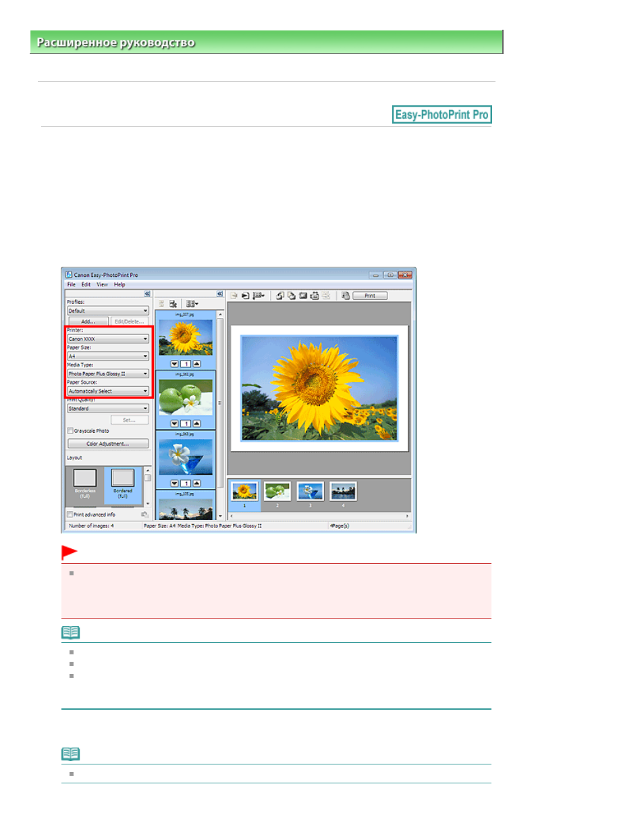Decrease copies for the green apples image
This screenshot has height=834, width=644.
[x=174, y=424]
